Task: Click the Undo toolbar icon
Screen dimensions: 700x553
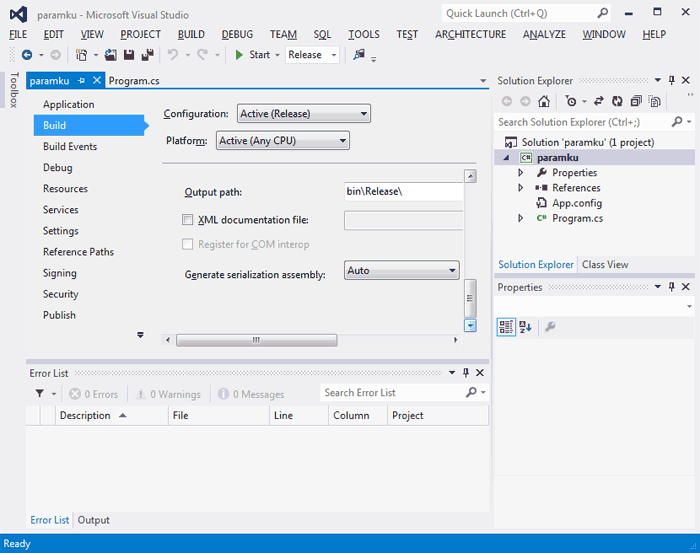Action: pos(173,55)
